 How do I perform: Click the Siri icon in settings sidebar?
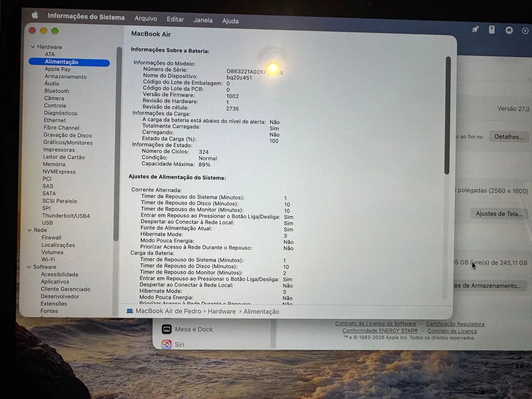tap(167, 344)
